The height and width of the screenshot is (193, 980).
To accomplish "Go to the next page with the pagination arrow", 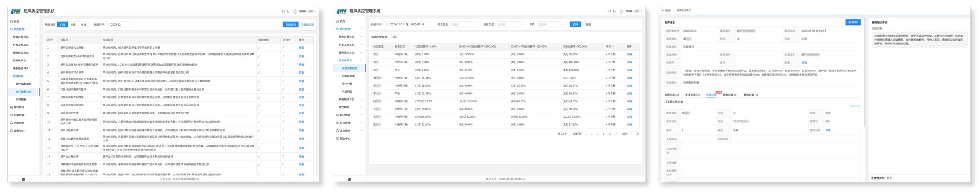I will [x=616, y=134].
